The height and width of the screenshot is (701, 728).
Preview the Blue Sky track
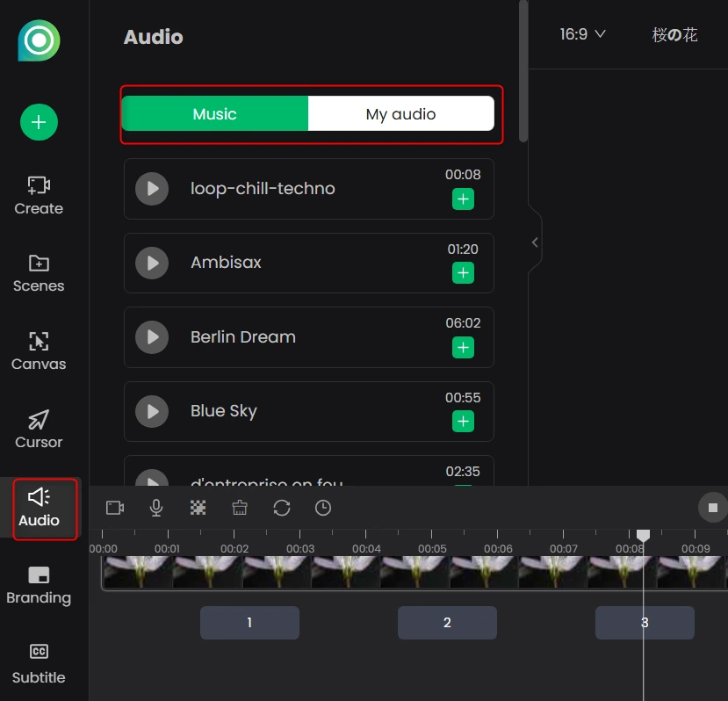pos(152,411)
